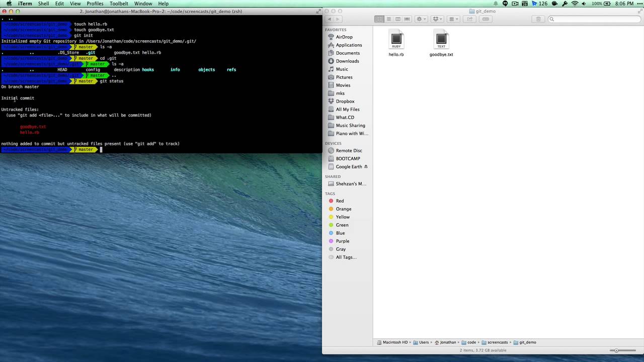Open Documents in Finder sidebar
The width and height of the screenshot is (644, 362).
coord(348,53)
